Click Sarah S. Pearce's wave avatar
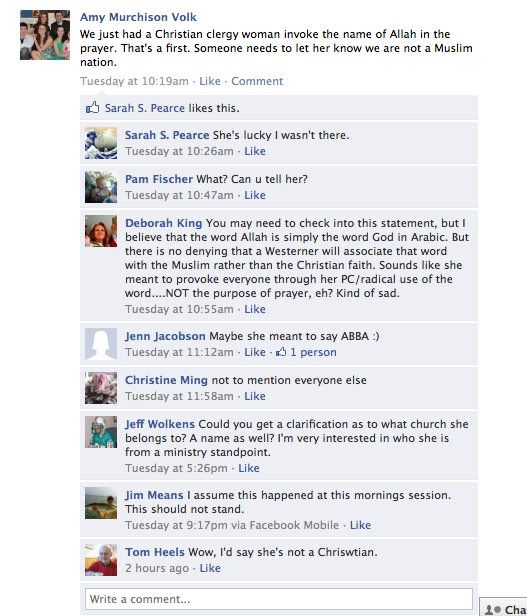The width and height of the screenshot is (527, 616). tap(101, 143)
